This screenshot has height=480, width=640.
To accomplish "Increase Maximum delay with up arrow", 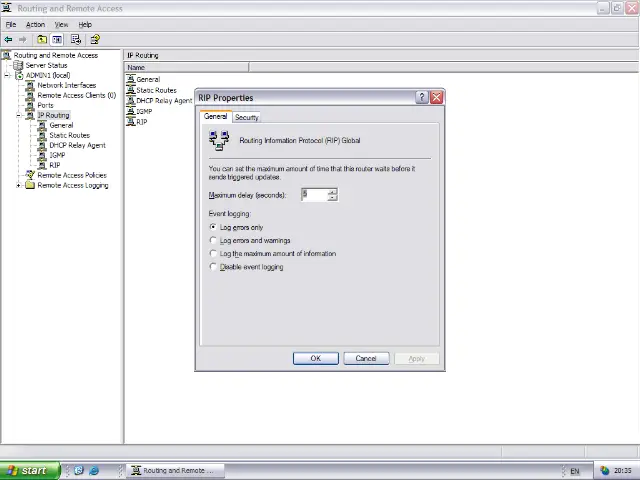I will (333, 191).
